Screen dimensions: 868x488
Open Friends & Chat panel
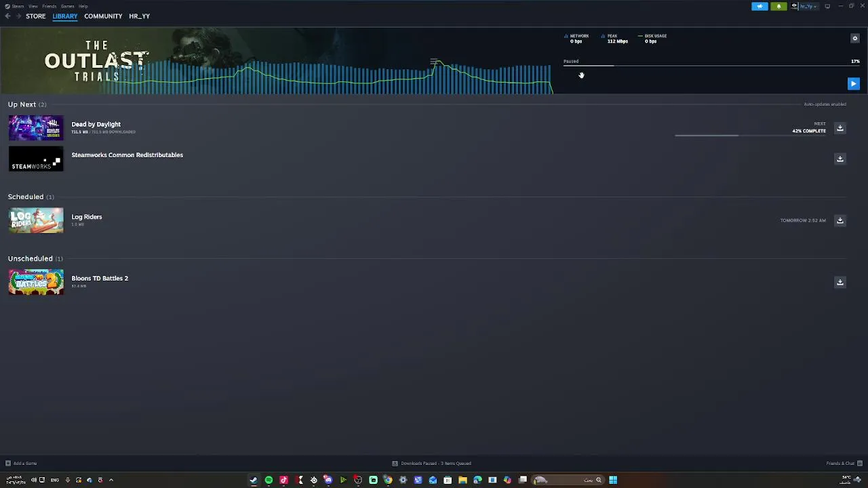(844, 464)
